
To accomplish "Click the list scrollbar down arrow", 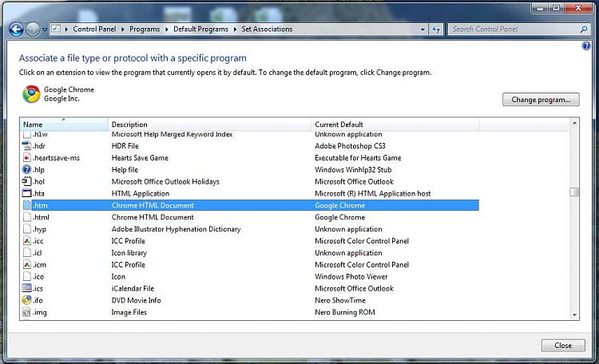I will pos(574,315).
